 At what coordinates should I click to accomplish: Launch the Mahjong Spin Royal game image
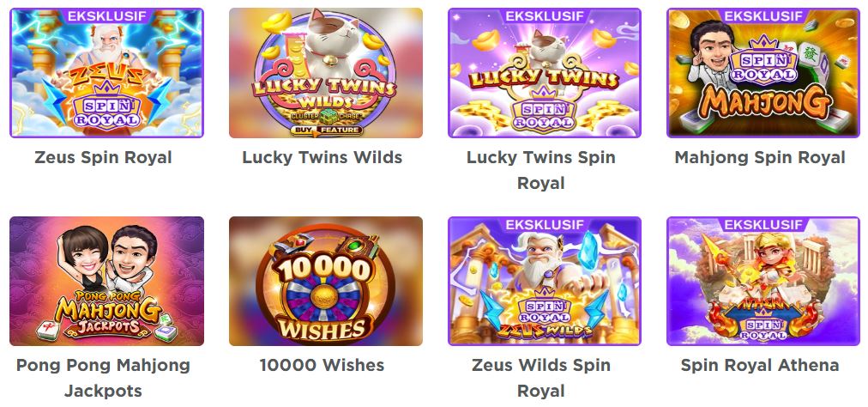tap(763, 73)
